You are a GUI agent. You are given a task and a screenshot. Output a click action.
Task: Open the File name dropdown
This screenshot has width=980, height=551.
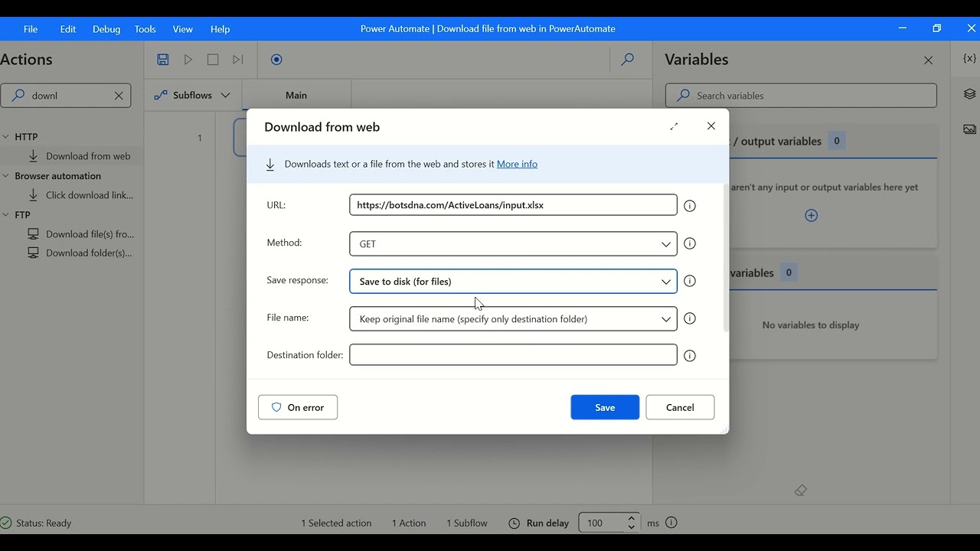tap(513, 319)
